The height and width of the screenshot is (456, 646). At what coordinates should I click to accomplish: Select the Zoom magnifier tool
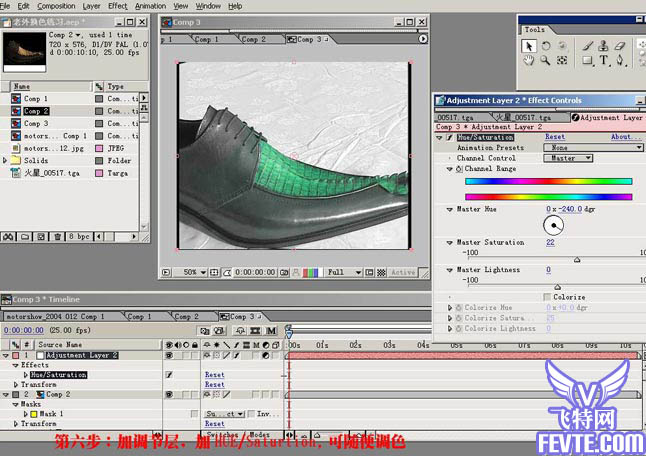(x=545, y=61)
